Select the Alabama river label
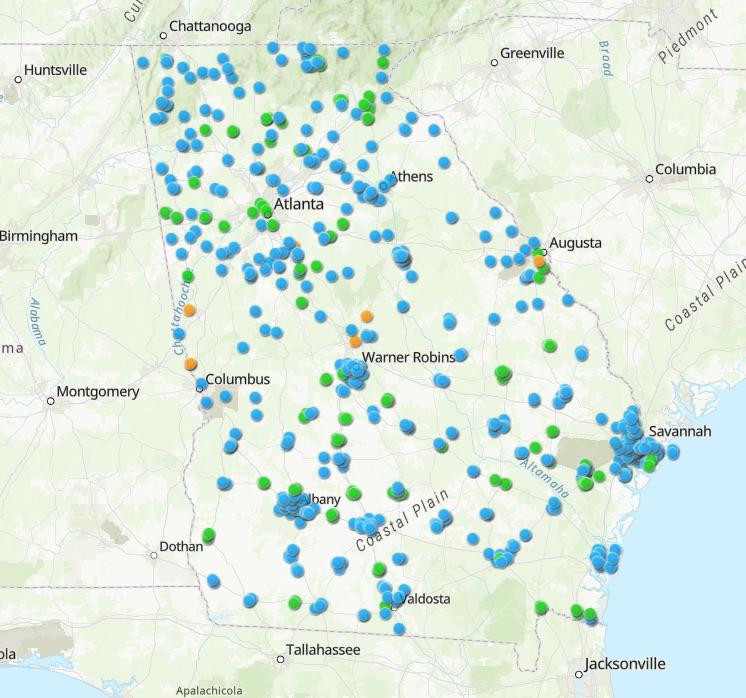The height and width of the screenshot is (698, 746). [x=37, y=322]
